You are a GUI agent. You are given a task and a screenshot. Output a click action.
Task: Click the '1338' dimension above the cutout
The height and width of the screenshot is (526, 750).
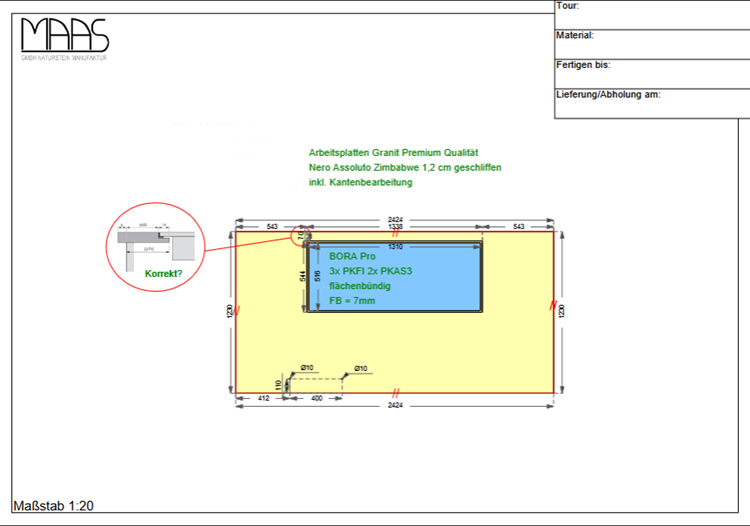click(x=395, y=227)
